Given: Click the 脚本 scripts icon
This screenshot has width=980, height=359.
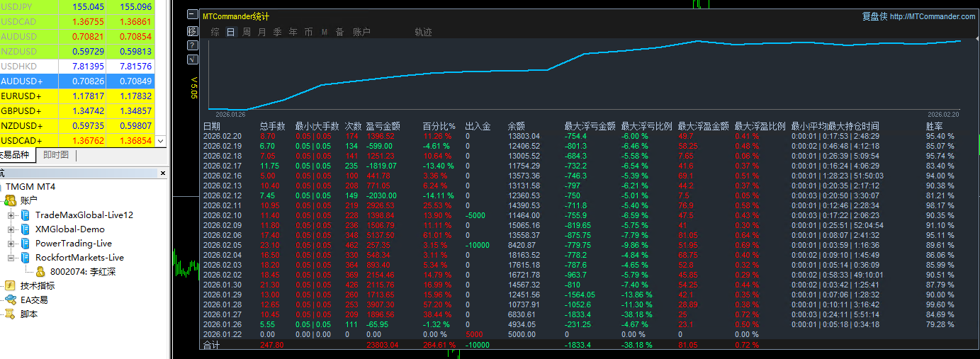Looking at the screenshot, I should 11,314.
